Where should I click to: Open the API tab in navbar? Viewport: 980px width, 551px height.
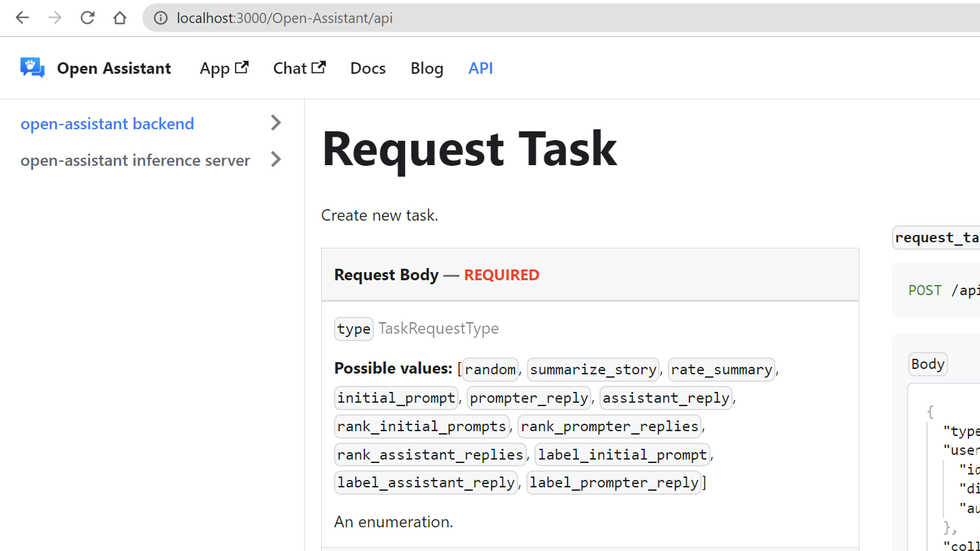coord(481,68)
